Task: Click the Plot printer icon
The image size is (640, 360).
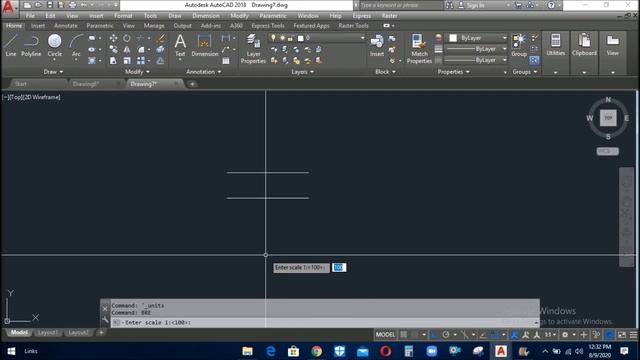Action: click(73, 5)
